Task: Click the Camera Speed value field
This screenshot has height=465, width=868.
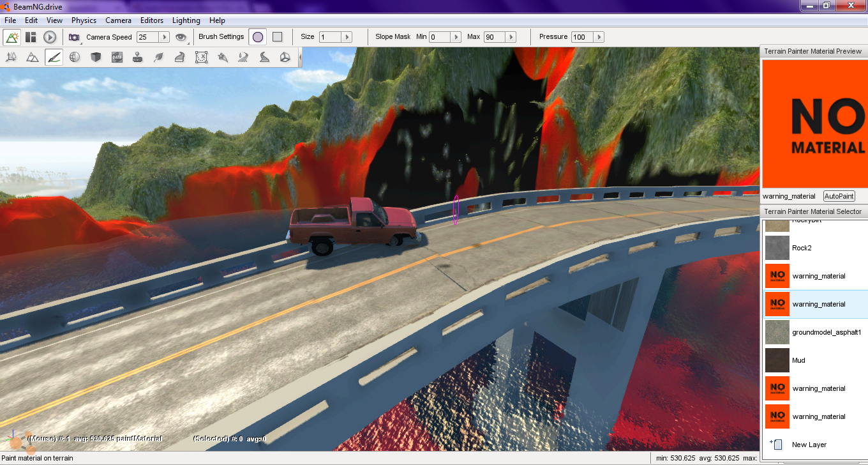Action: click(x=147, y=37)
